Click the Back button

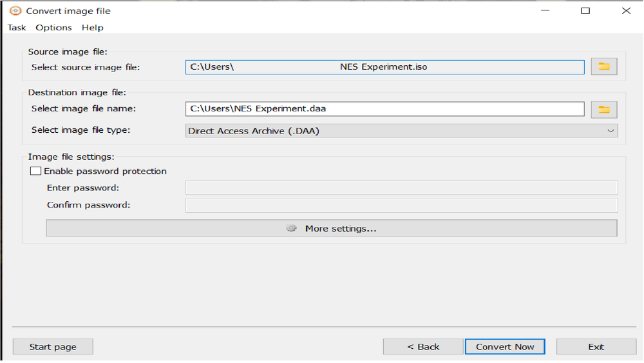click(423, 346)
